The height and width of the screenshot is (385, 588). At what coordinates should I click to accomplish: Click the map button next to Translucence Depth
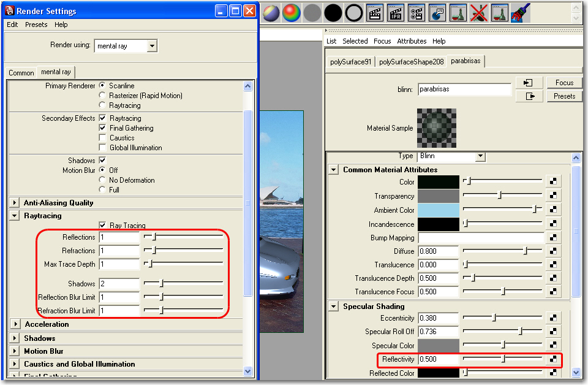[553, 278]
